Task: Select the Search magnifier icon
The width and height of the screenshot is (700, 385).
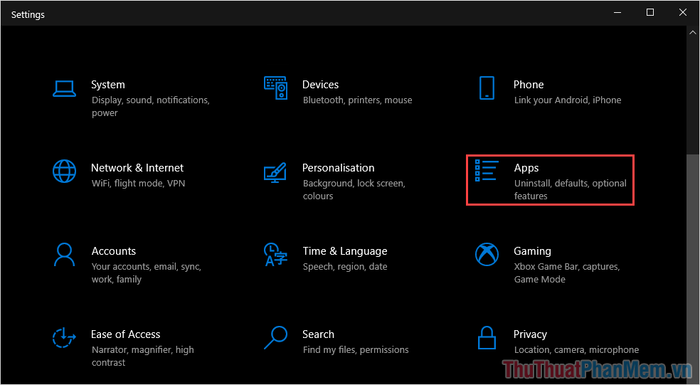Action: [275, 338]
